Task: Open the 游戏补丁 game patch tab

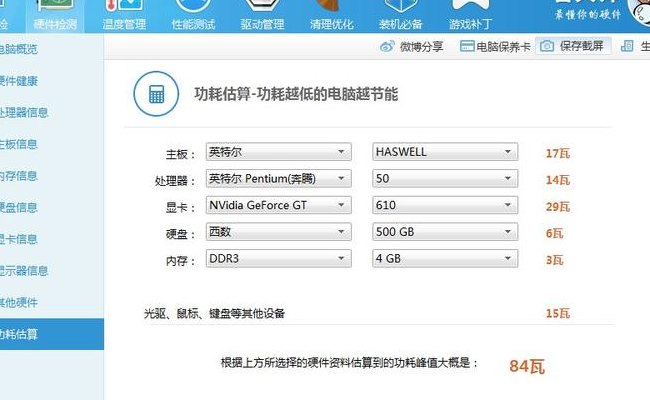Action: (471, 16)
